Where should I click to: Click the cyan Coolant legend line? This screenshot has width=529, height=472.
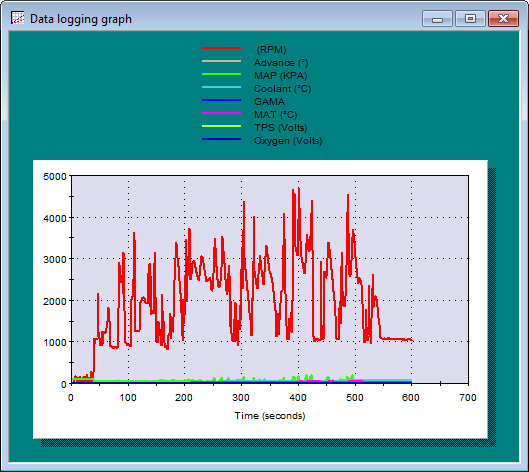tap(221, 87)
